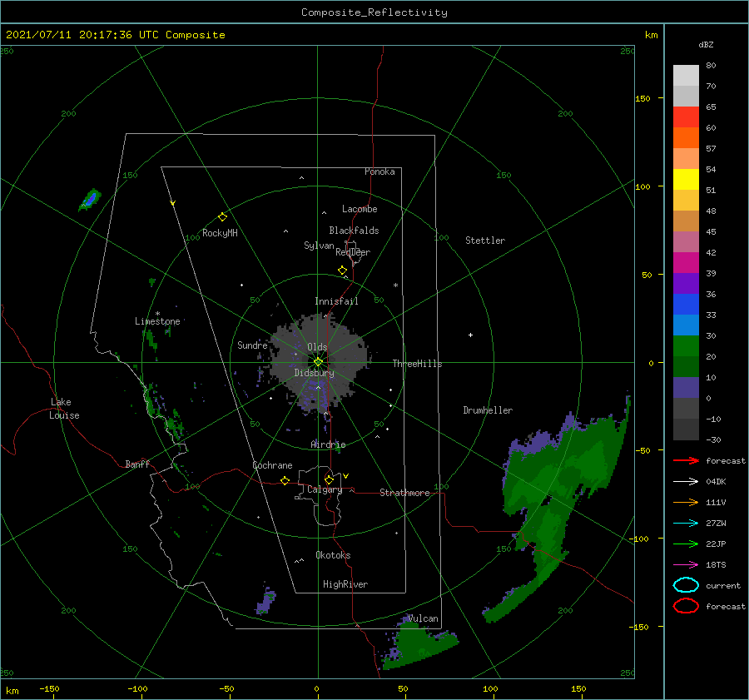
Task: Click the asterisk marker east of Innisfail
Action: [x=395, y=285]
